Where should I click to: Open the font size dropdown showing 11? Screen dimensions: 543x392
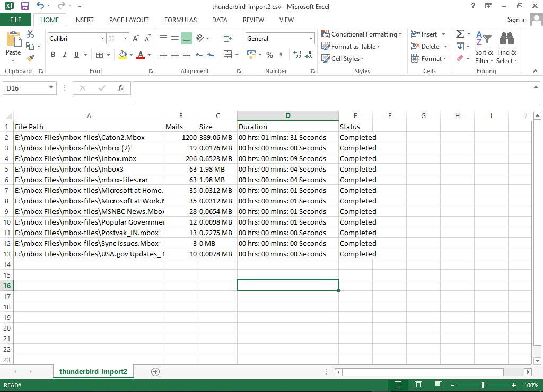point(125,38)
